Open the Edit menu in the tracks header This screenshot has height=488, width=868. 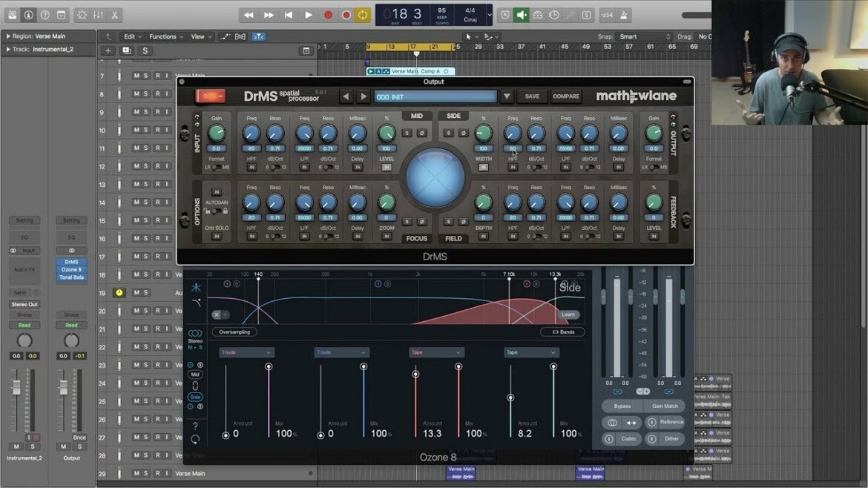click(x=131, y=36)
